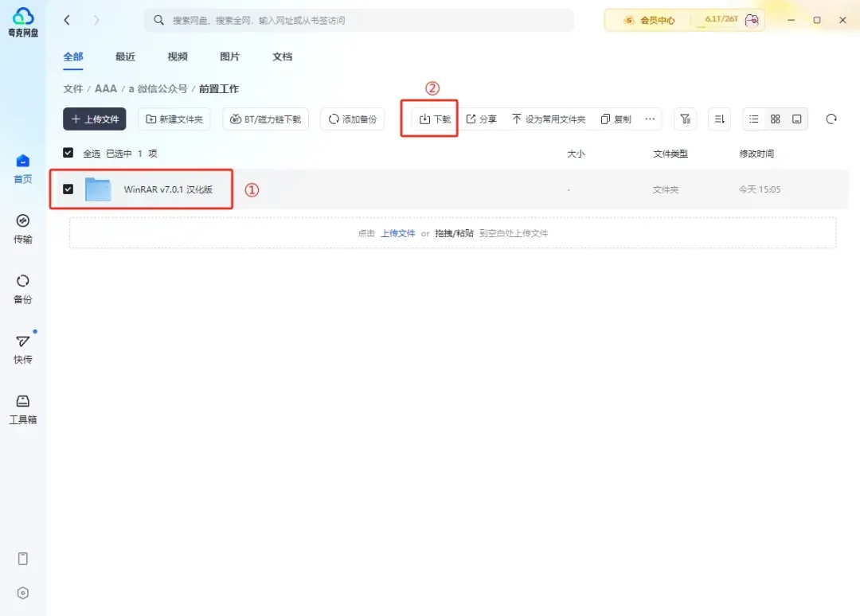
Task: Sort by 大小 column header
Action: (x=576, y=154)
